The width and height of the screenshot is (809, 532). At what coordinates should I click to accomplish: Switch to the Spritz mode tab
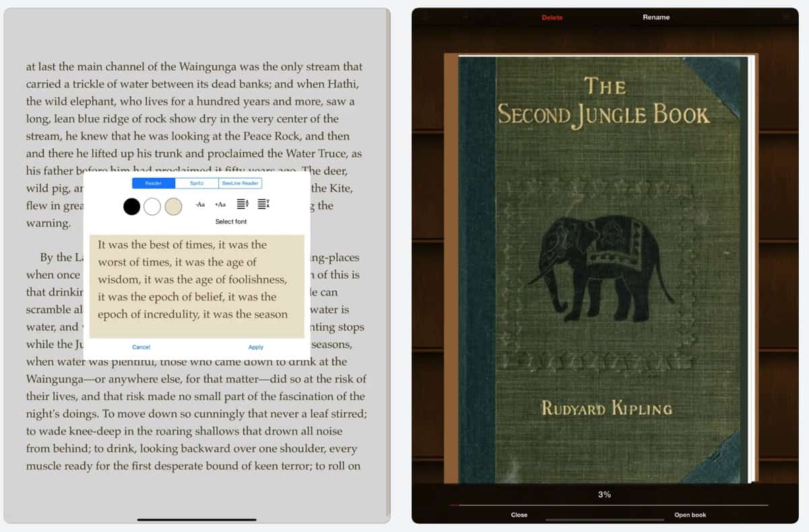point(197,183)
